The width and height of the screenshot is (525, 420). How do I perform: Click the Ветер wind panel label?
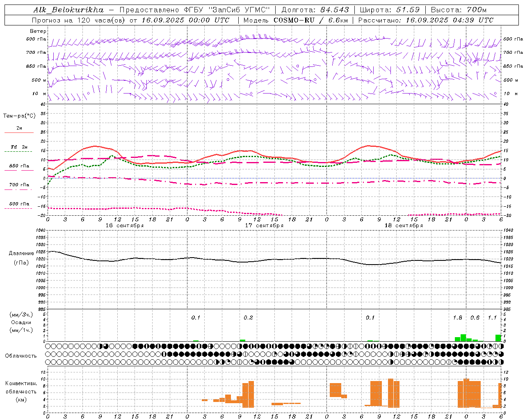point(38,31)
